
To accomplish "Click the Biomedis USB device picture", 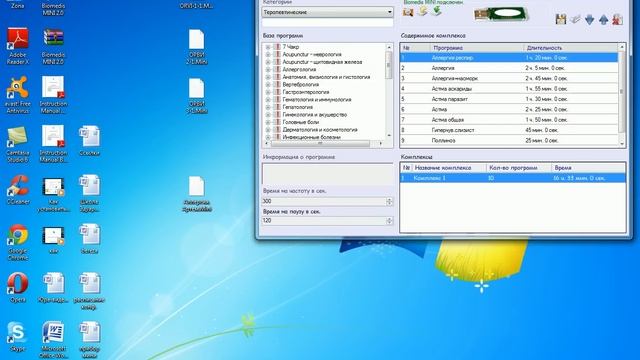I will point(501,14).
